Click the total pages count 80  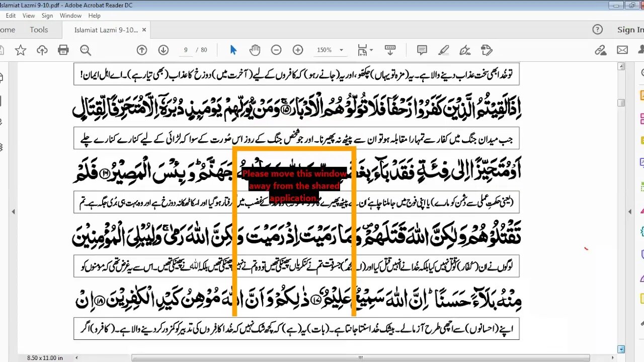click(204, 50)
